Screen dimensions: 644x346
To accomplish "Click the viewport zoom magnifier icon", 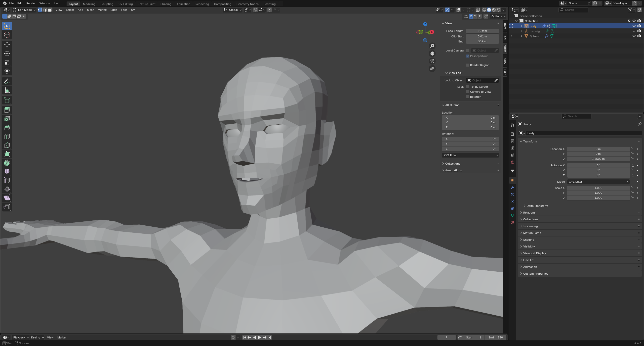I will 432,46.
